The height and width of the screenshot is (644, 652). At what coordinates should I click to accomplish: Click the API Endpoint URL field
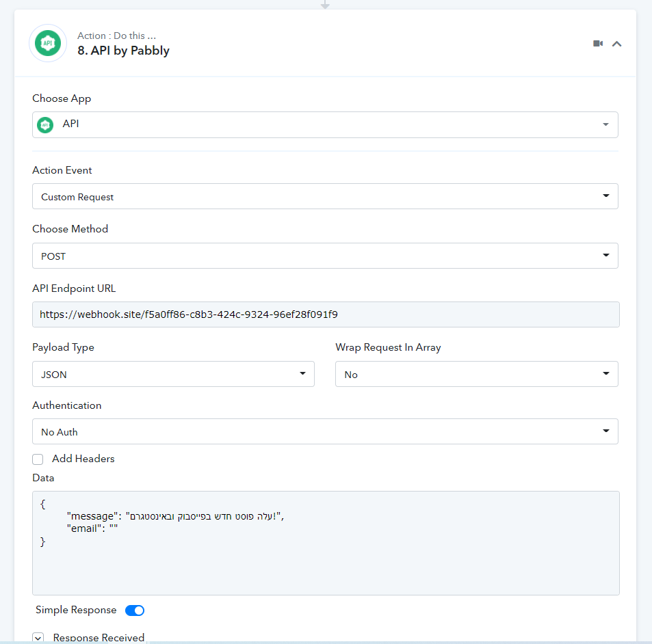point(326,314)
